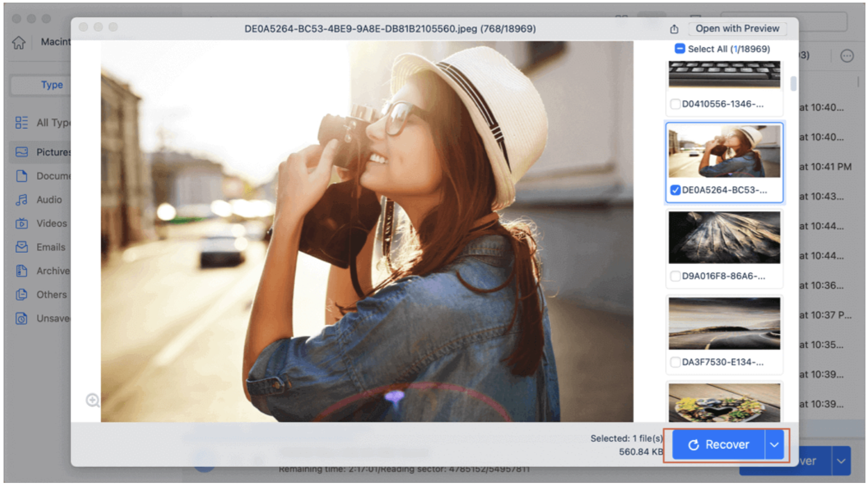Expand the Recover dropdown arrow
868x485 pixels.
tap(774, 445)
